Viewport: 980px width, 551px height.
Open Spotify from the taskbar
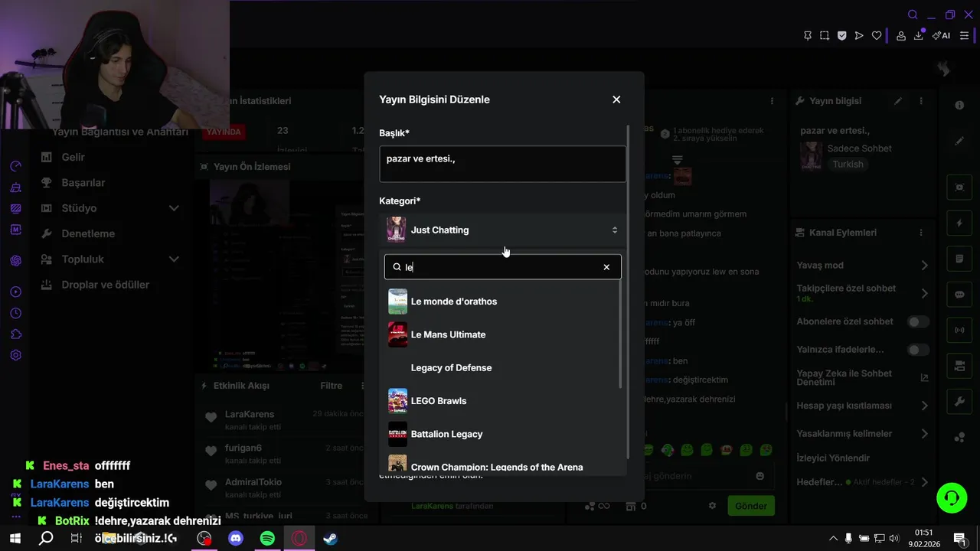tap(267, 538)
